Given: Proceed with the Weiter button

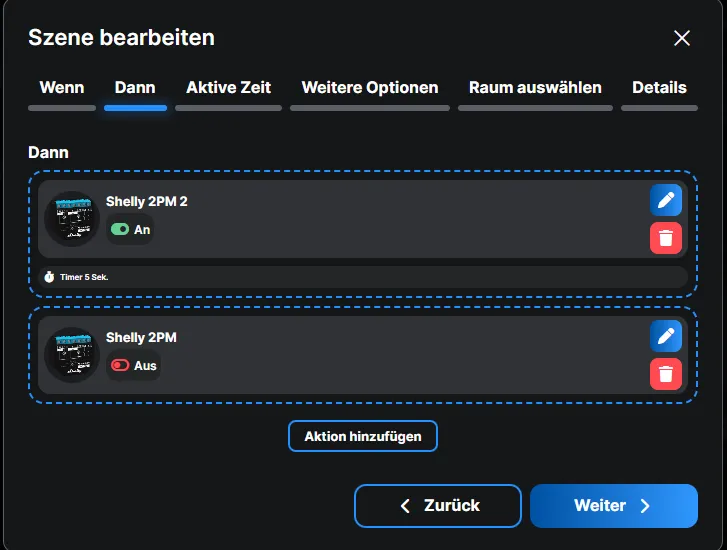Looking at the screenshot, I should (613, 506).
